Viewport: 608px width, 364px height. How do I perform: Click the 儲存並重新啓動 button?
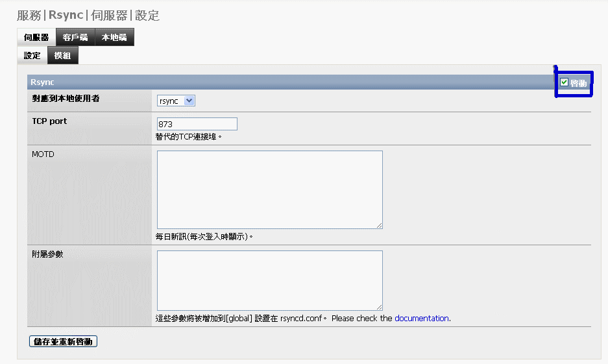click(x=63, y=341)
